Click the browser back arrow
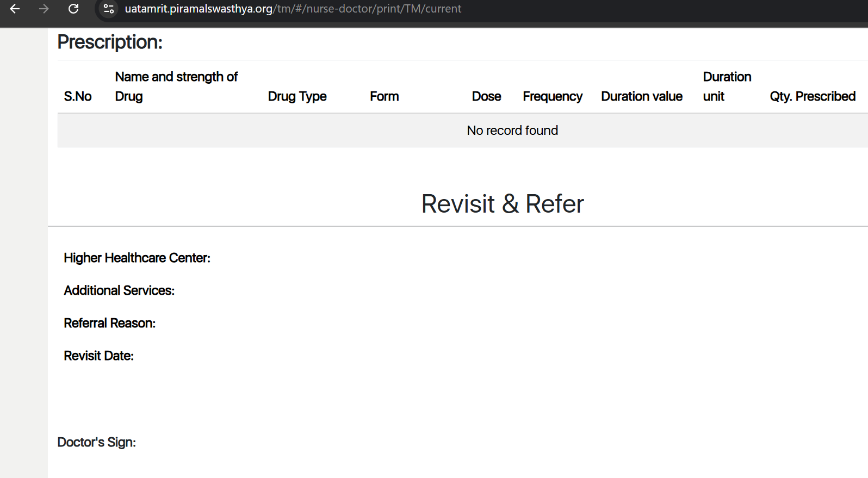This screenshot has width=868, height=478. (x=15, y=9)
